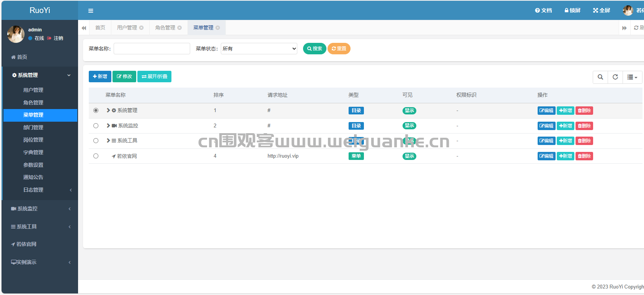Select the radio for 系统监控 row

point(96,125)
